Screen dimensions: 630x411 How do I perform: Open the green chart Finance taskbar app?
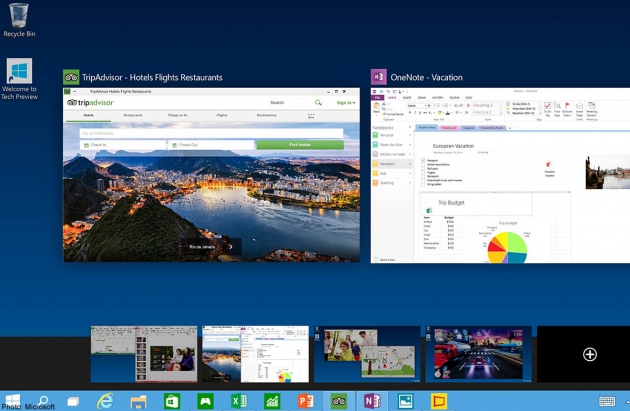point(272,401)
